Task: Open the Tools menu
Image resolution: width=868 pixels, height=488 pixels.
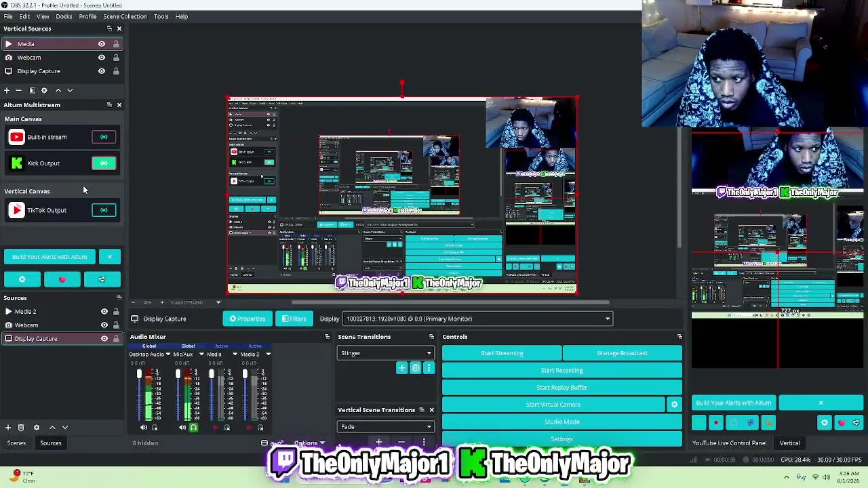Action: pyautogui.click(x=161, y=16)
